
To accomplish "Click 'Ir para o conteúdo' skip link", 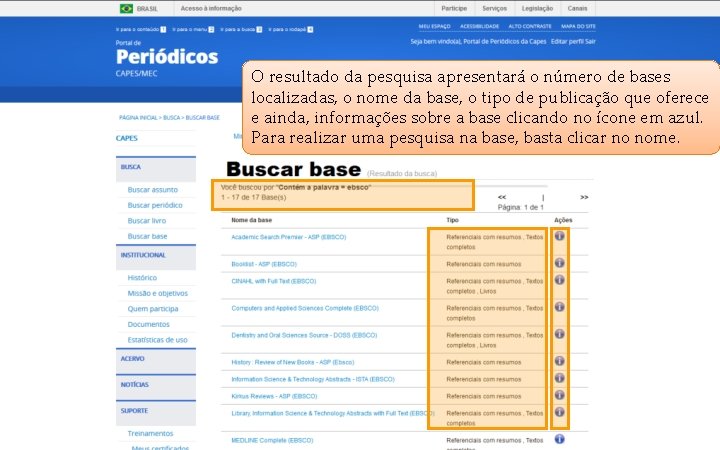I will tap(141, 29).
